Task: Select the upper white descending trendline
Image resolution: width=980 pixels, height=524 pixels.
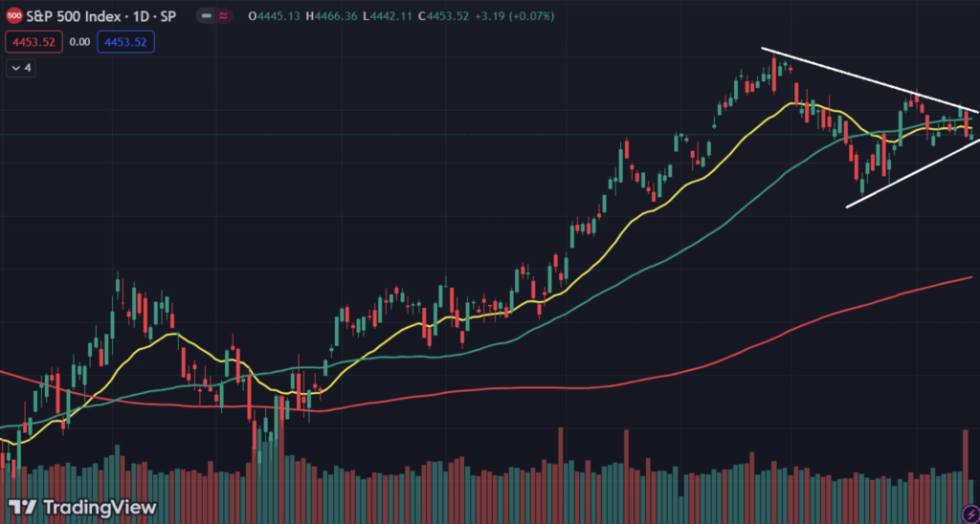Action: (869, 80)
